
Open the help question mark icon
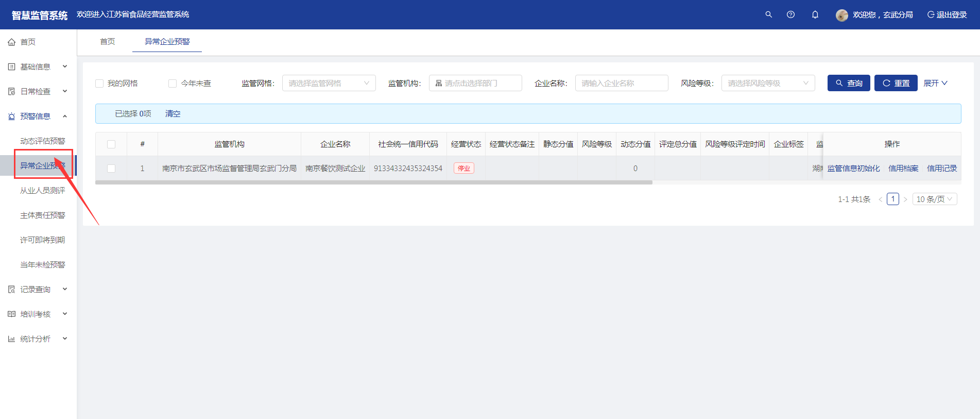pos(790,14)
